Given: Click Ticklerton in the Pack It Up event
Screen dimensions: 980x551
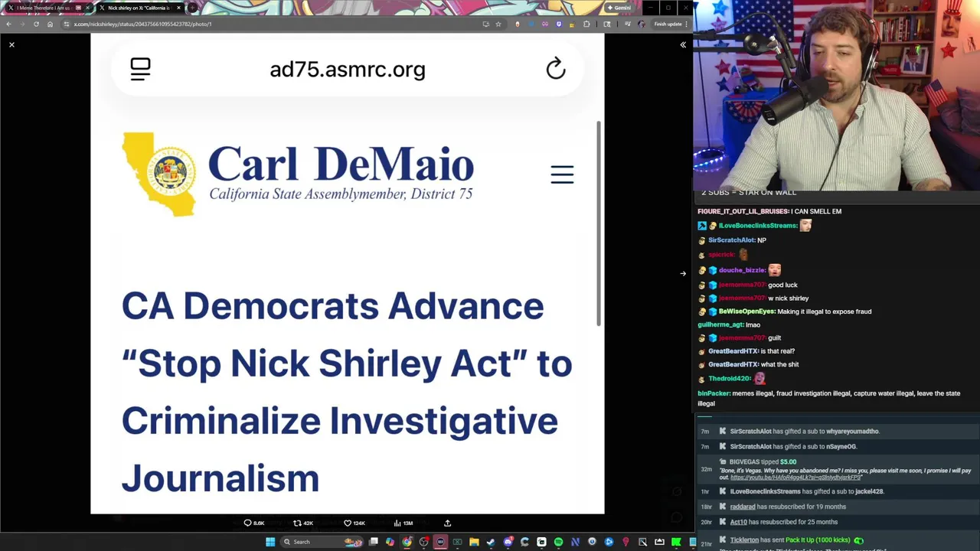Looking at the screenshot, I should [x=744, y=540].
